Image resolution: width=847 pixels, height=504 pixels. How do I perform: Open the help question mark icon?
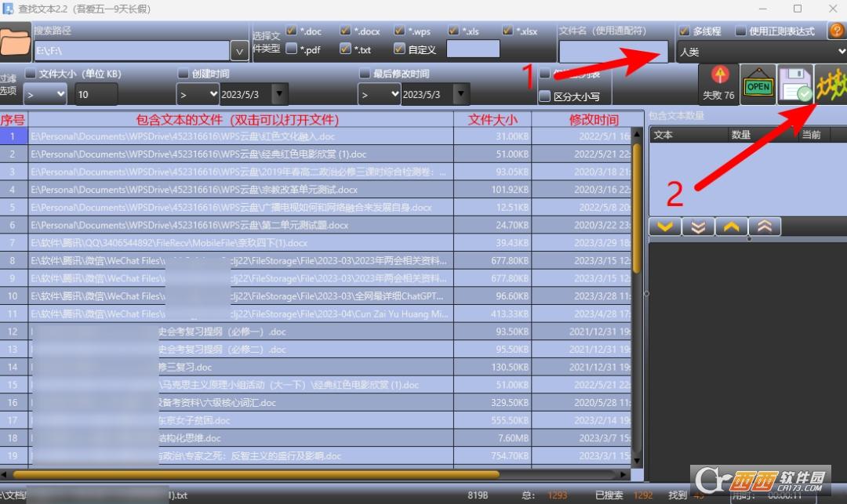click(x=836, y=31)
